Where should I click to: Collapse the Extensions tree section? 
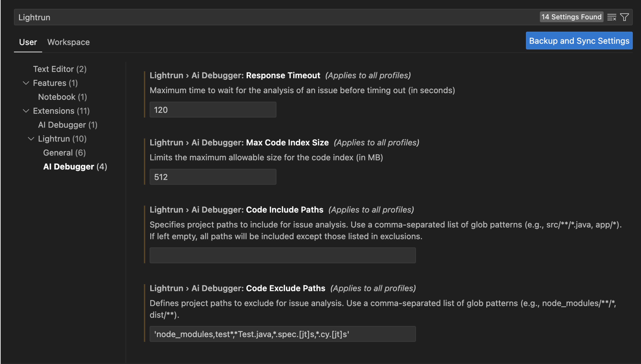click(26, 111)
